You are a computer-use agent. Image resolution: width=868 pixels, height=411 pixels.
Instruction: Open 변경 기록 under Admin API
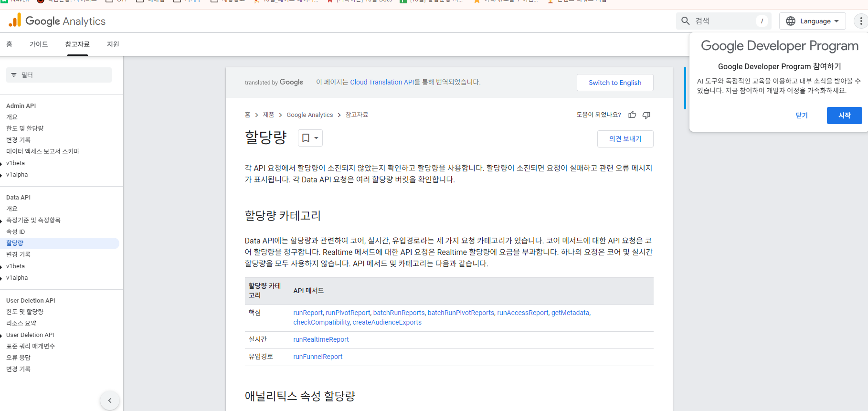tap(18, 140)
